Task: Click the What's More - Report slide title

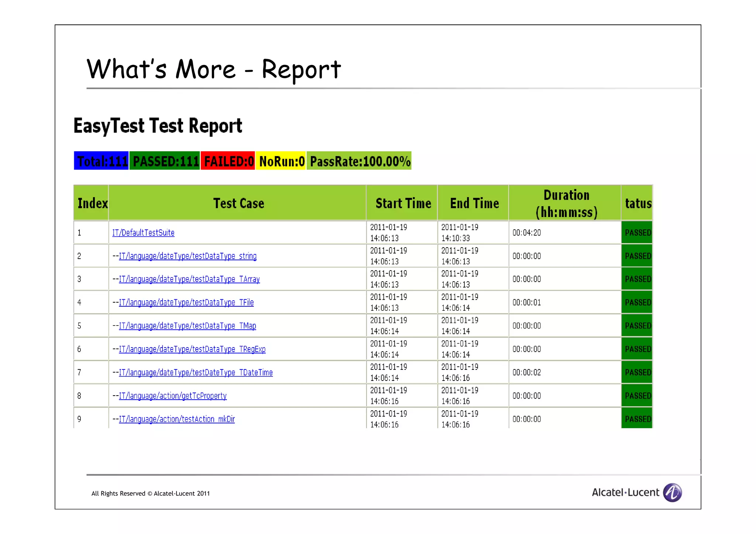Action: tap(214, 69)
